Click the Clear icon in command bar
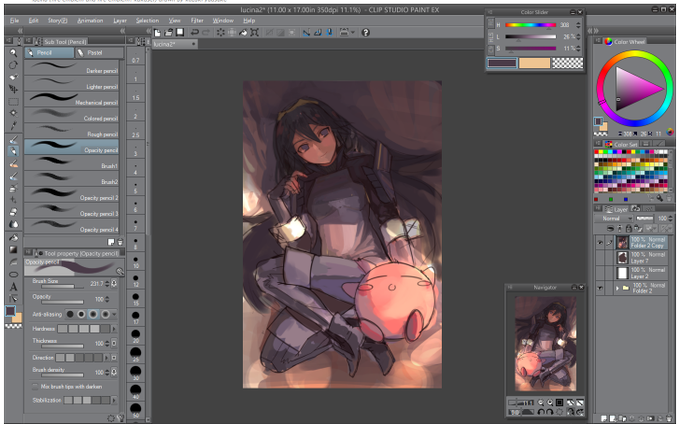 (221, 33)
